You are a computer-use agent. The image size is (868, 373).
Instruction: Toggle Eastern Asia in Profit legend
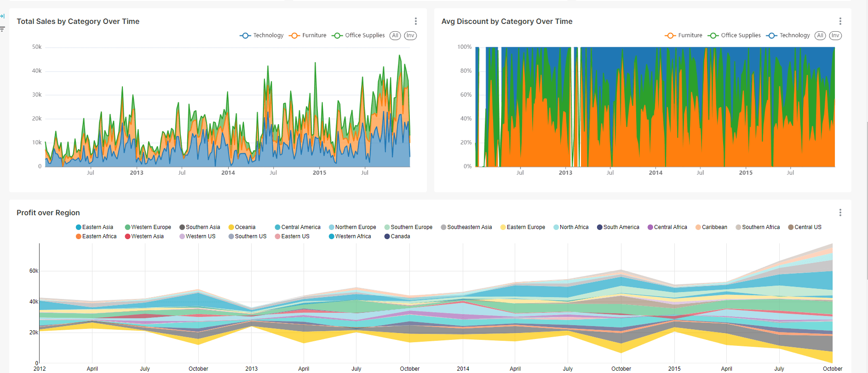click(x=94, y=227)
